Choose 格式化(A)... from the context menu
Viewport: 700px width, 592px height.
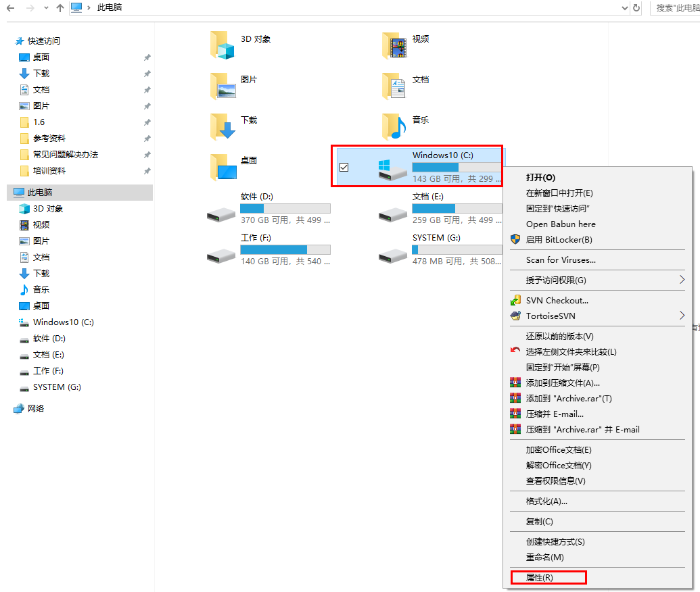pyautogui.click(x=546, y=501)
